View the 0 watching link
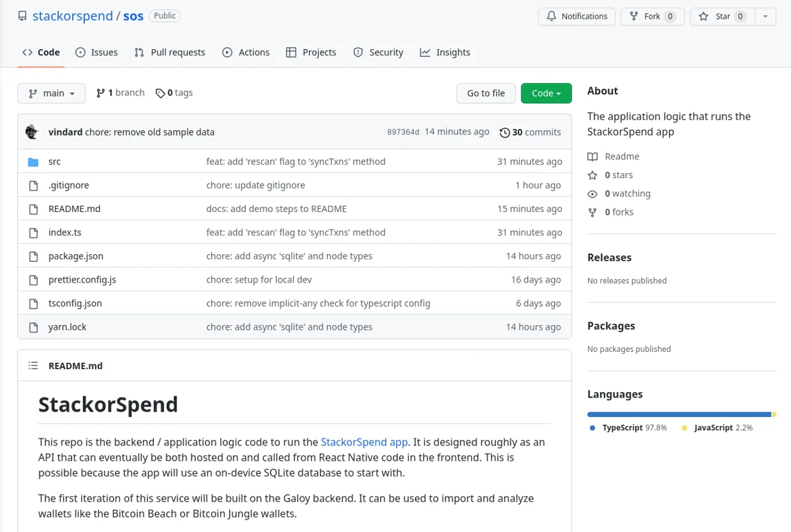 pyautogui.click(x=619, y=194)
